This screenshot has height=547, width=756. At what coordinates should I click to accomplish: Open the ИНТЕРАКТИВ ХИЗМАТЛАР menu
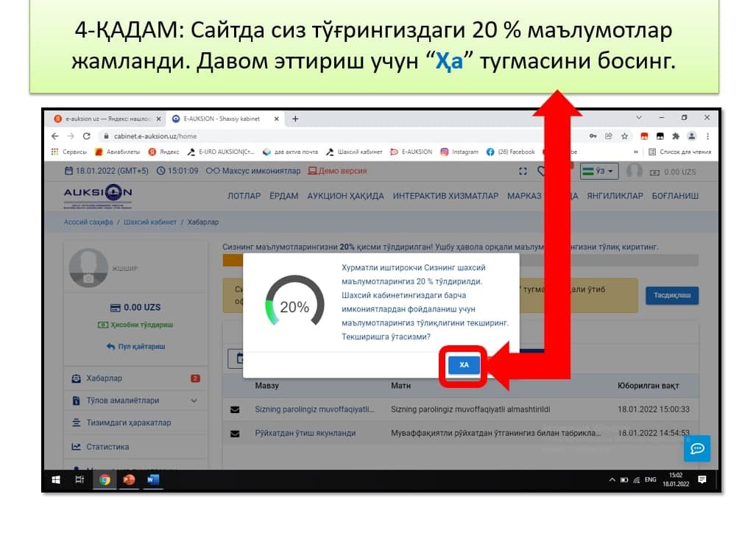tap(445, 196)
